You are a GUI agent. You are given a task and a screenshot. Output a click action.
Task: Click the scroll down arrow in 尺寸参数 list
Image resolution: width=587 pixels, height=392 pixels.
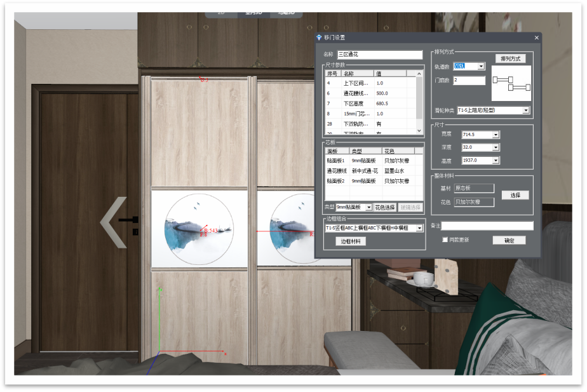(419, 131)
